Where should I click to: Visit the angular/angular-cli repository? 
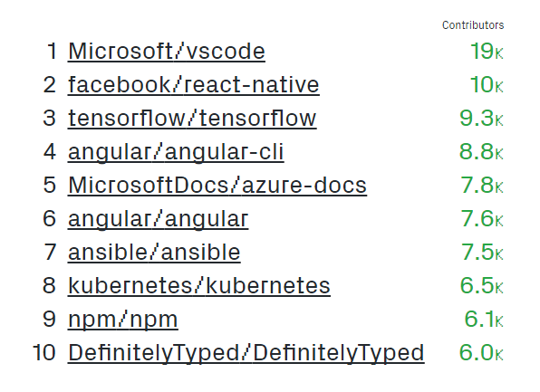176,152
